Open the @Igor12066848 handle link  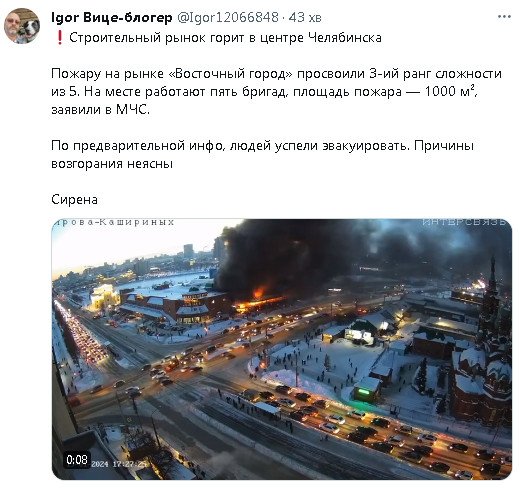[227, 17]
